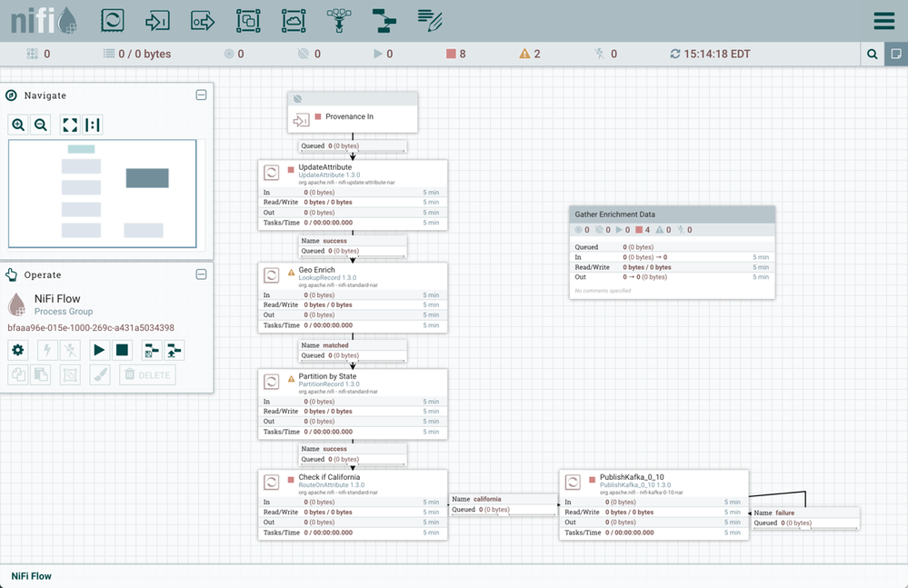
Task: Select the Template toolbar icon
Action: (384, 20)
